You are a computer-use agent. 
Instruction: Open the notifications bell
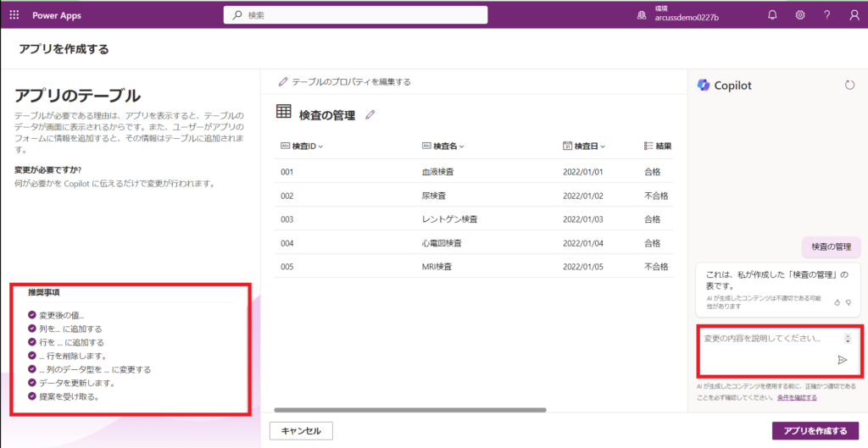pyautogui.click(x=772, y=15)
